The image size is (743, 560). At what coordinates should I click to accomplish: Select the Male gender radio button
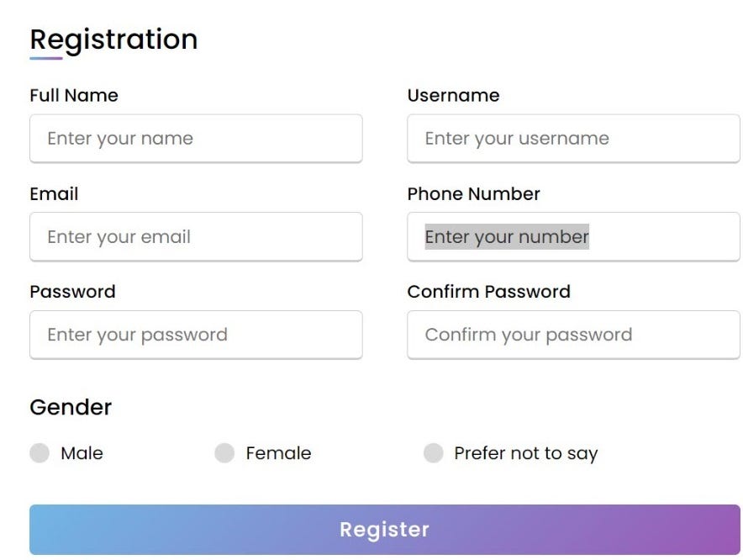39,453
